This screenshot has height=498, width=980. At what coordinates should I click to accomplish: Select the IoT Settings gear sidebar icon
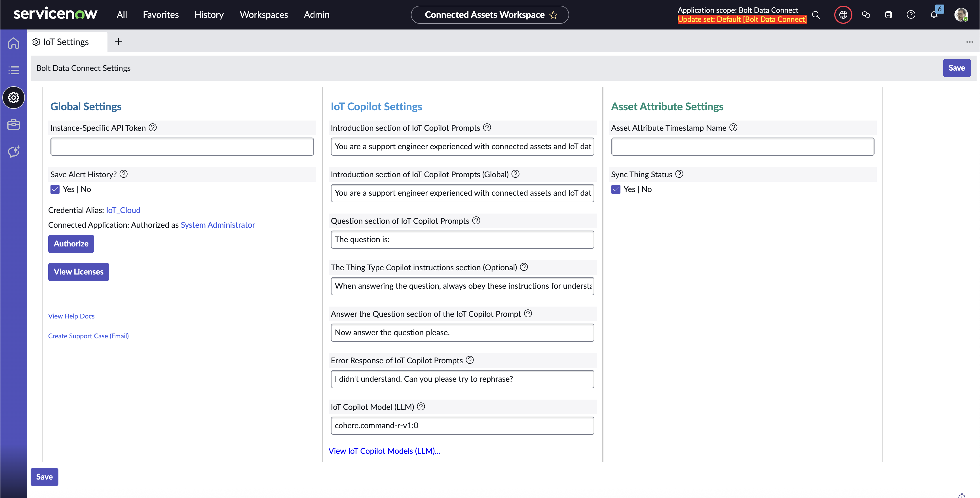tap(14, 98)
